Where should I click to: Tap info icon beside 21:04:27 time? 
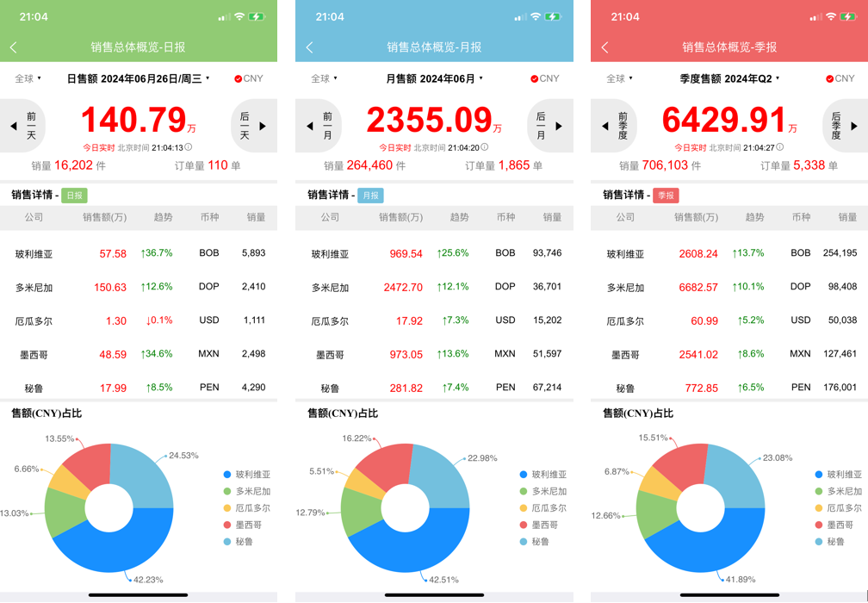[x=780, y=147]
